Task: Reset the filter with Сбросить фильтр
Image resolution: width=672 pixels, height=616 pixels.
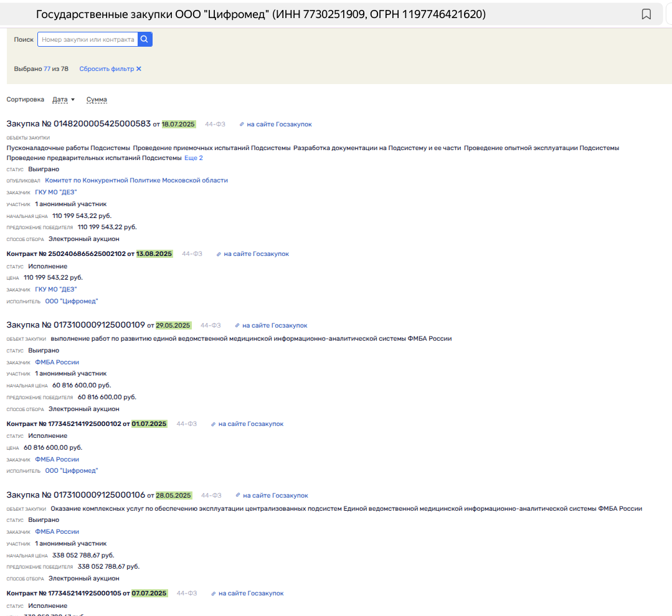Action: [110, 69]
